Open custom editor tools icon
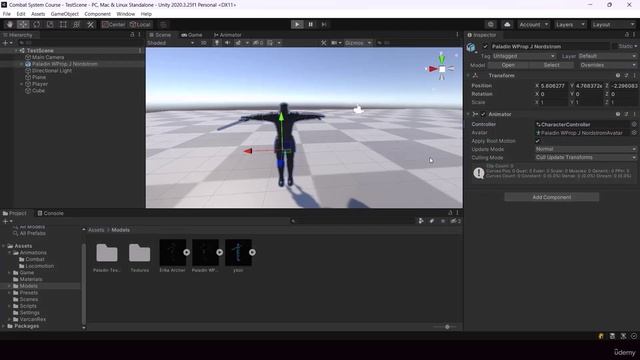This screenshot has height=360, width=640. (90, 24)
